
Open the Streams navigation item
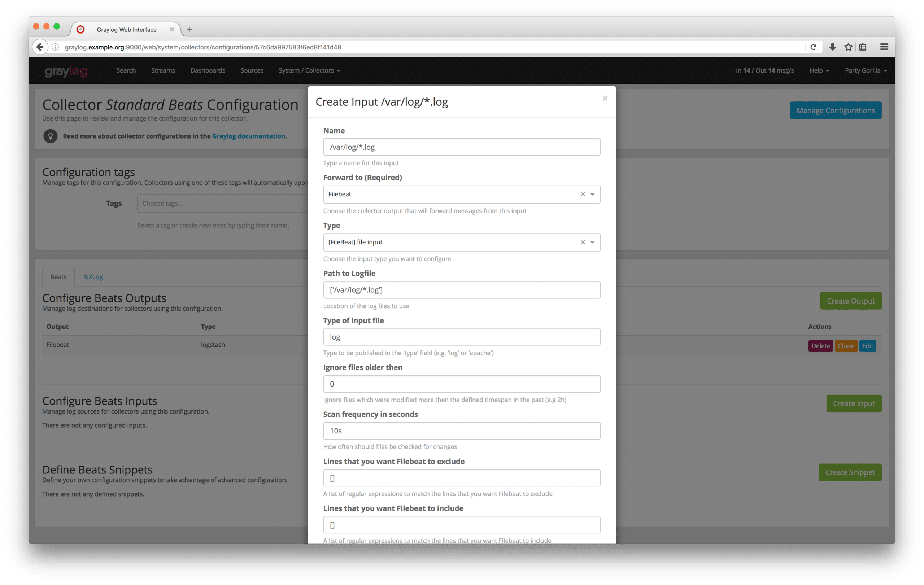(x=163, y=71)
